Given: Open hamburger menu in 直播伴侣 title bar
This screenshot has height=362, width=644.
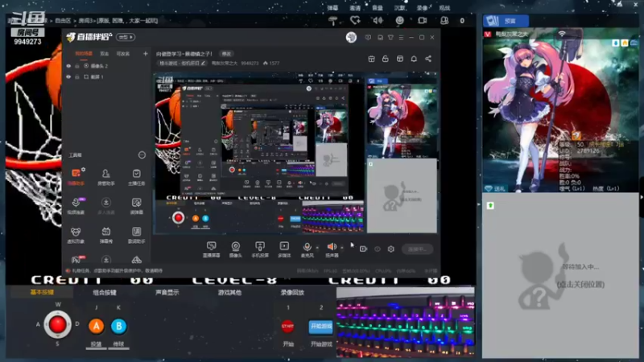Looking at the screenshot, I should click(401, 37).
